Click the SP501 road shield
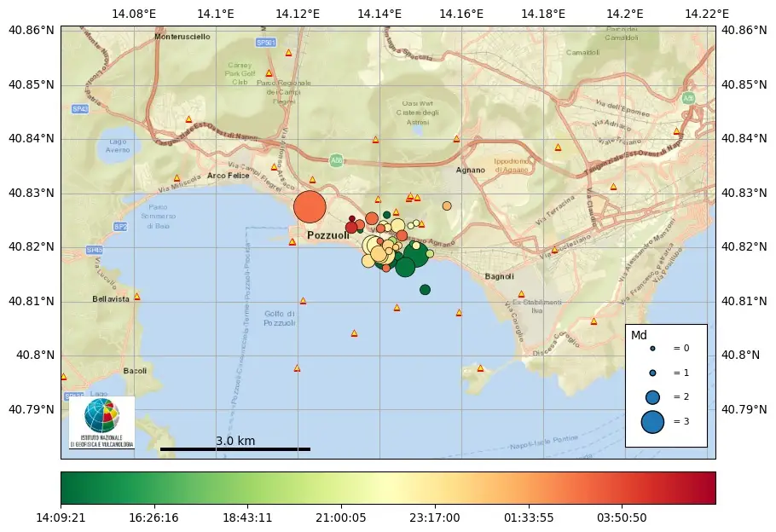 pos(266,43)
